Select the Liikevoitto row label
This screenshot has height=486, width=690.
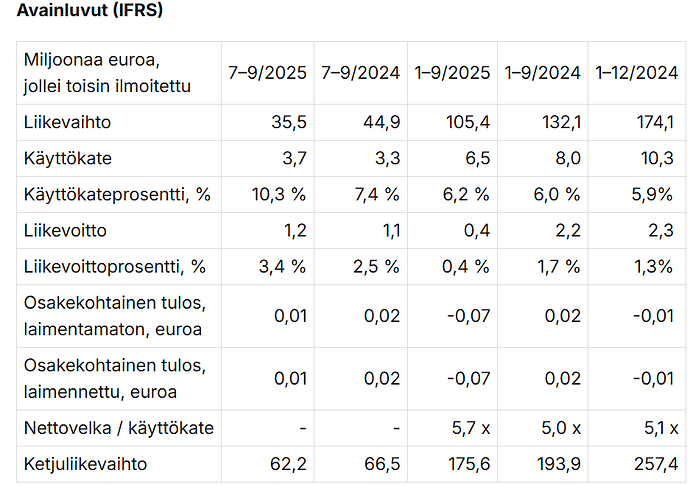point(65,230)
